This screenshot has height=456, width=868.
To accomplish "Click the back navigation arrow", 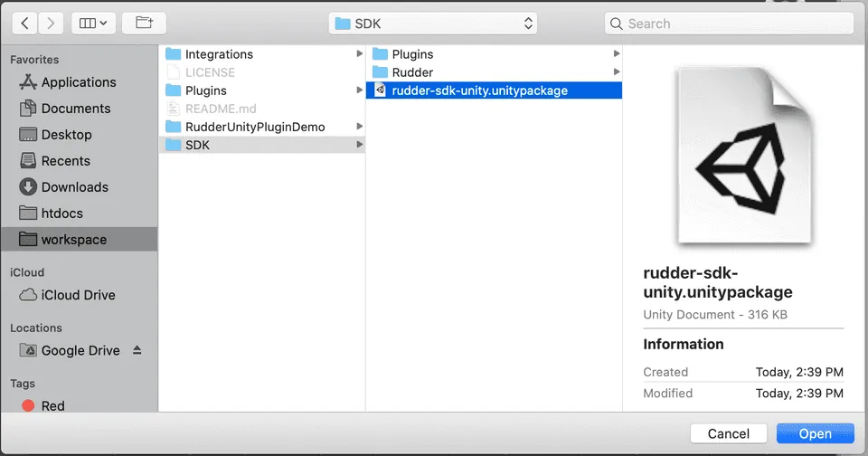I will [x=24, y=23].
